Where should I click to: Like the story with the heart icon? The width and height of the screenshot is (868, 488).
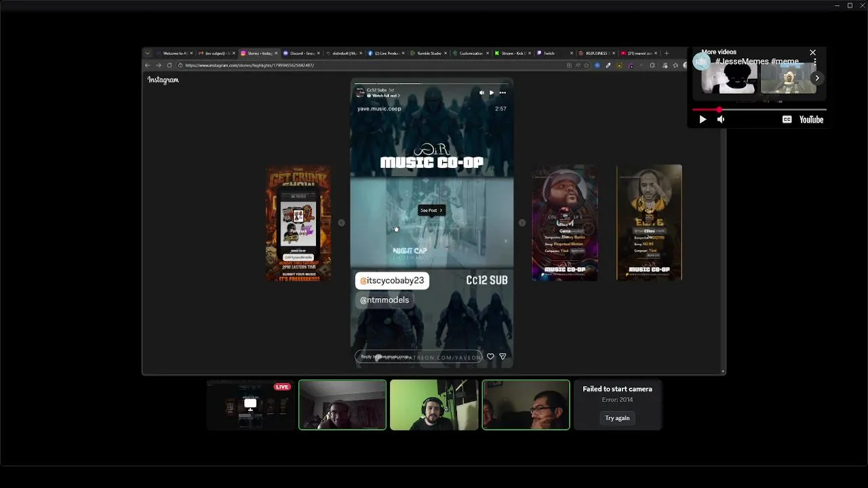490,357
